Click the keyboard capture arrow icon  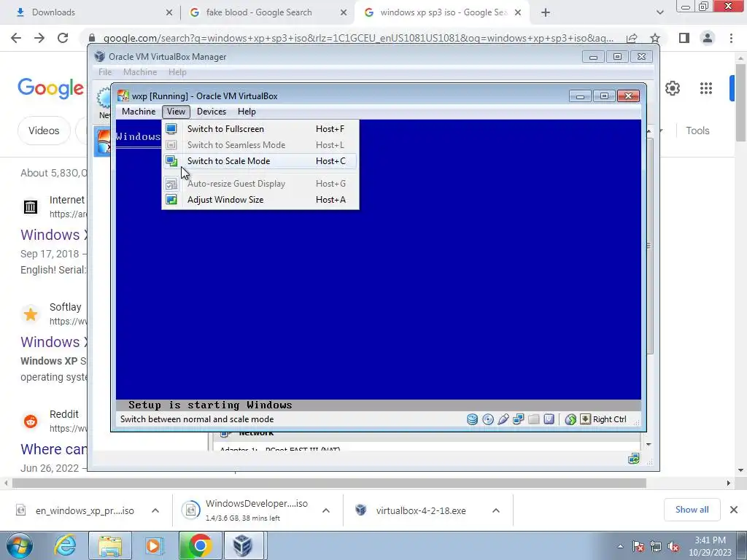pos(585,419)
